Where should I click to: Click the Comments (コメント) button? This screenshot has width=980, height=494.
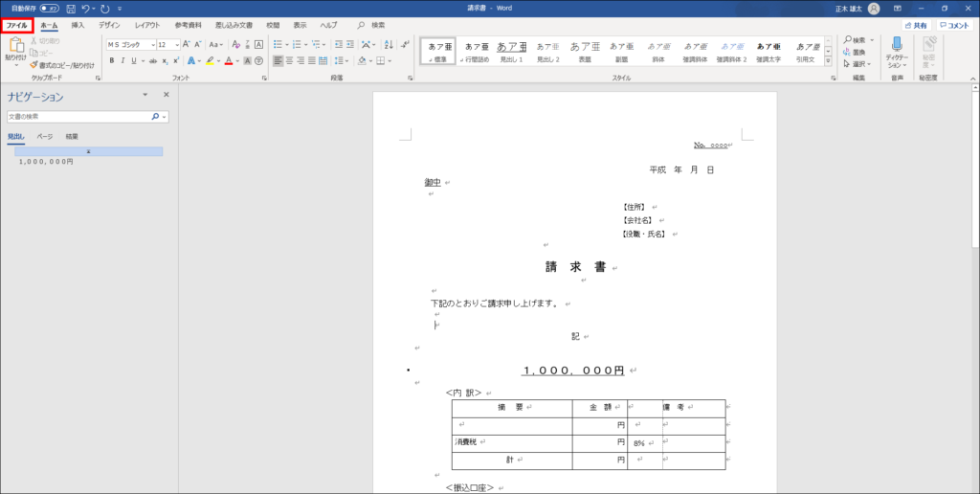click(954, 26)
